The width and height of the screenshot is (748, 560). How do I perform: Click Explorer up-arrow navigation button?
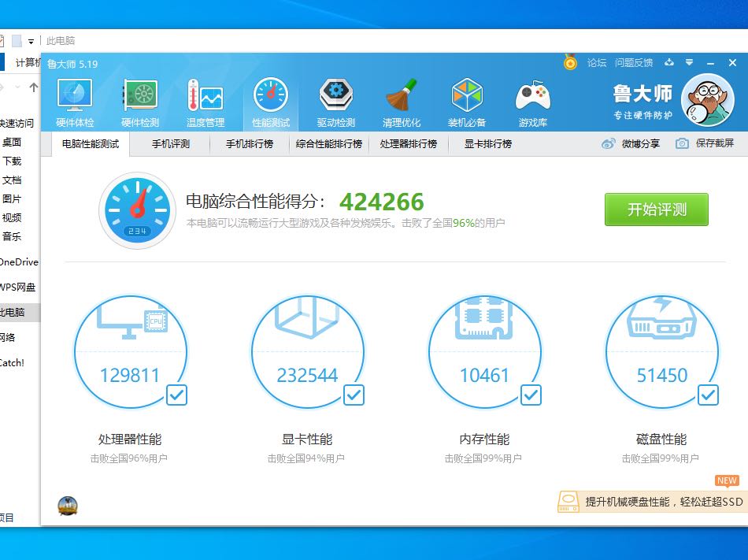pos(33,87)
